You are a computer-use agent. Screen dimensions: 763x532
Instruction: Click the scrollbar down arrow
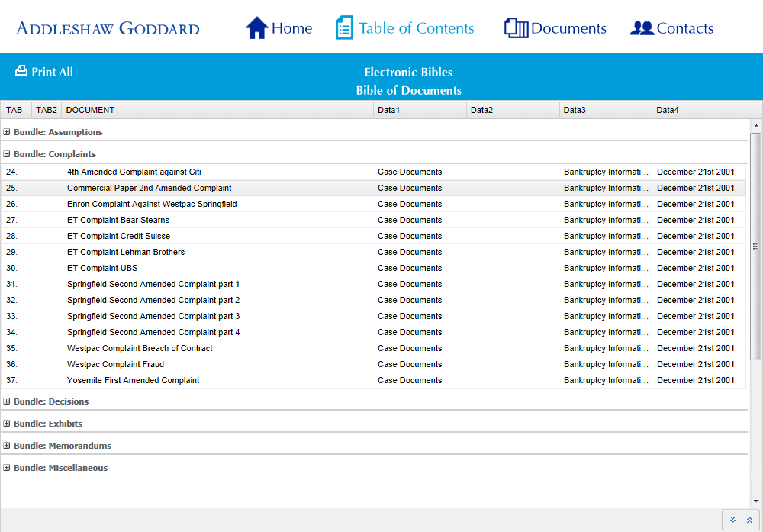(755, 501)
